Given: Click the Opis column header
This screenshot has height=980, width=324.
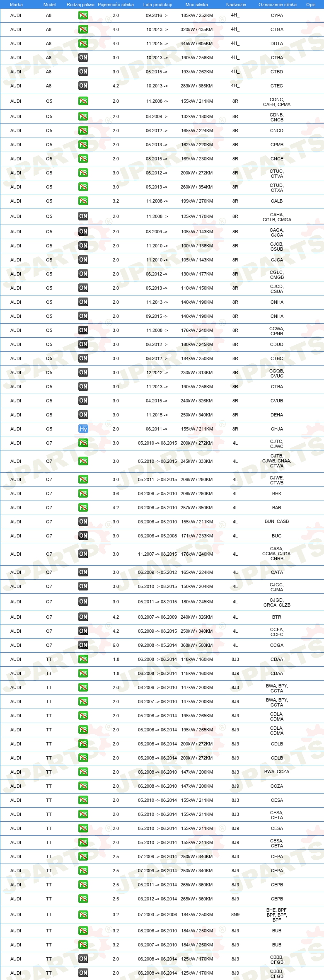Looking at the screenshot, I should pos(311,5).
